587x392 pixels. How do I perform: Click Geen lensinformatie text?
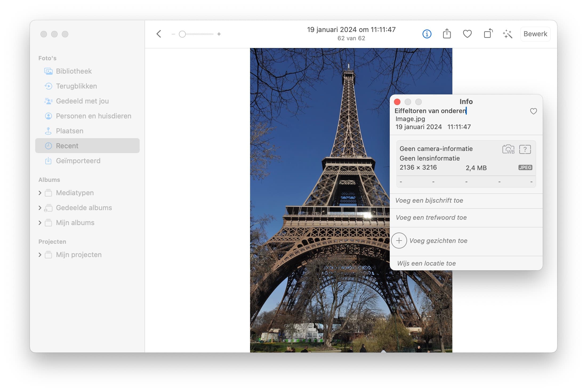pos(429,158)
